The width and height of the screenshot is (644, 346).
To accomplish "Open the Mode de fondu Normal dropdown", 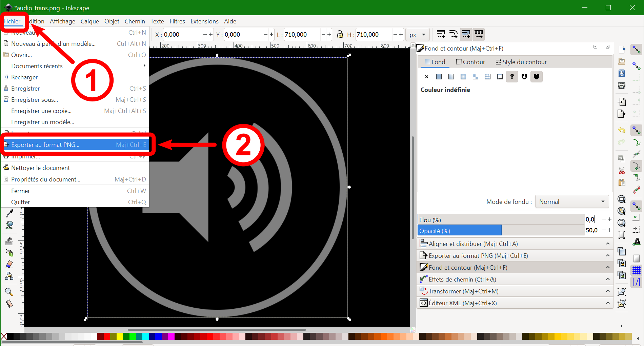I will point(572,202).
